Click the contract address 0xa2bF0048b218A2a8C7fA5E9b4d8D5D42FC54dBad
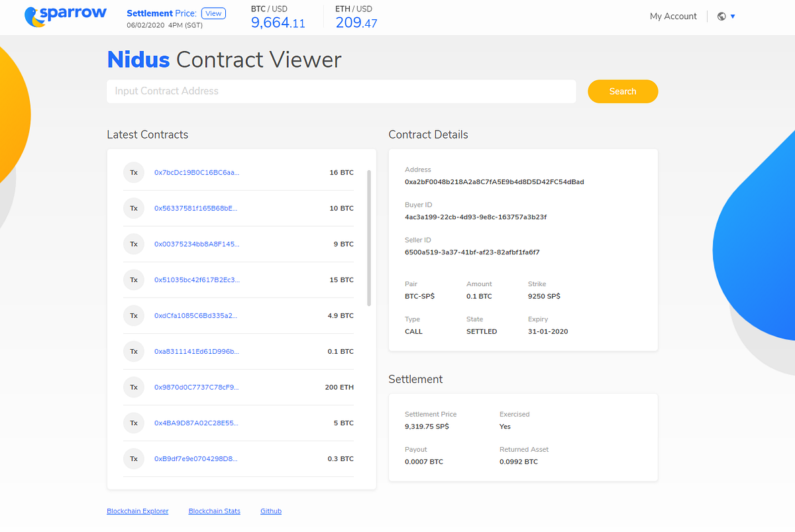This screenshot has width=795, height=532. click(x=494, y=182)
